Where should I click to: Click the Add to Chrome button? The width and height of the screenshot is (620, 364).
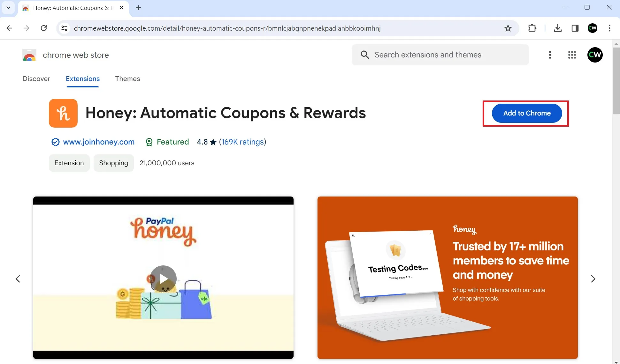coord(527,113)
